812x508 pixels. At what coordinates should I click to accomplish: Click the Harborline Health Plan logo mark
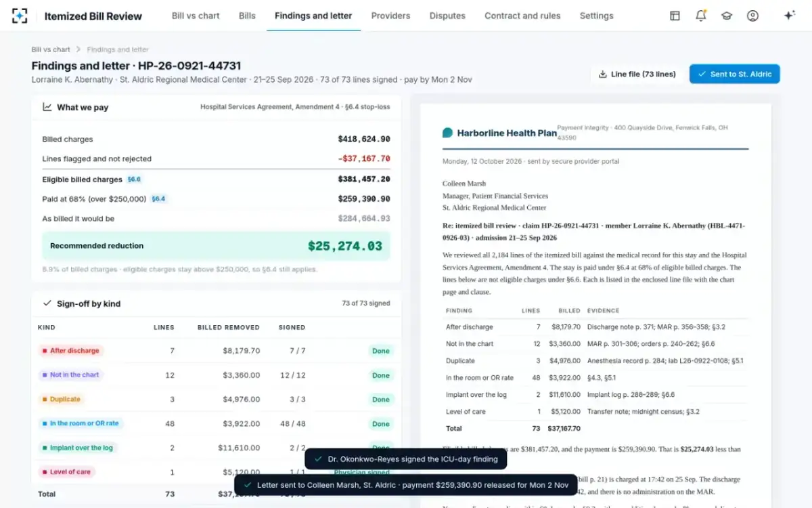[x=447, y=133]
